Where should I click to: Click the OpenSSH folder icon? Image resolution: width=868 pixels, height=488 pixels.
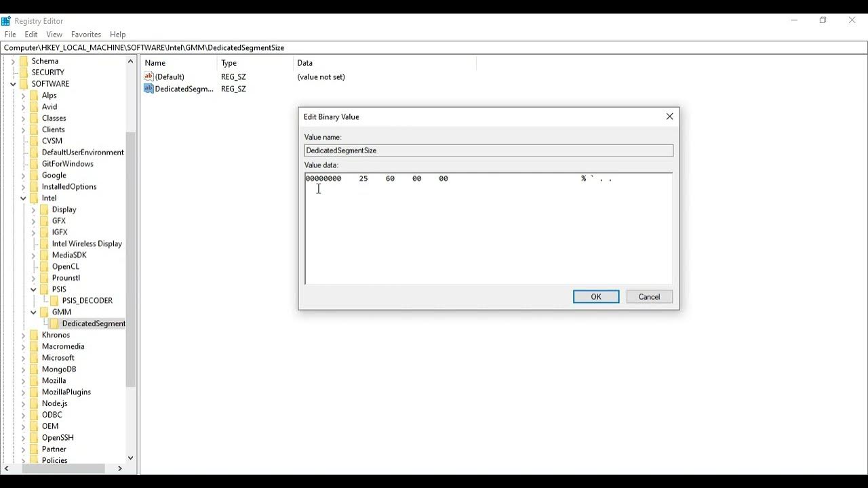pyautogui.click(x=35, y=438)
